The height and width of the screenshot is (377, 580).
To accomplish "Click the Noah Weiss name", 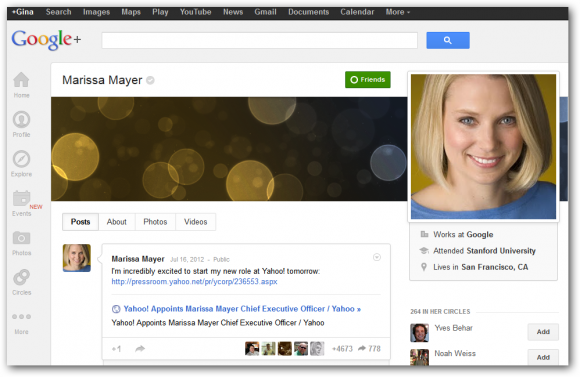I will tap(455, 353).
